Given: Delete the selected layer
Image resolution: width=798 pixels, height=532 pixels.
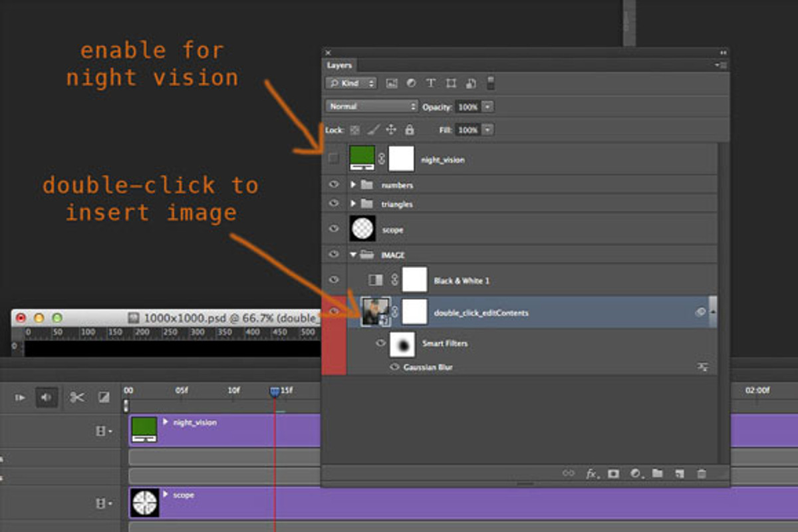Looking at the screenshot, I should pyautogui.click(x=702, y=473).
